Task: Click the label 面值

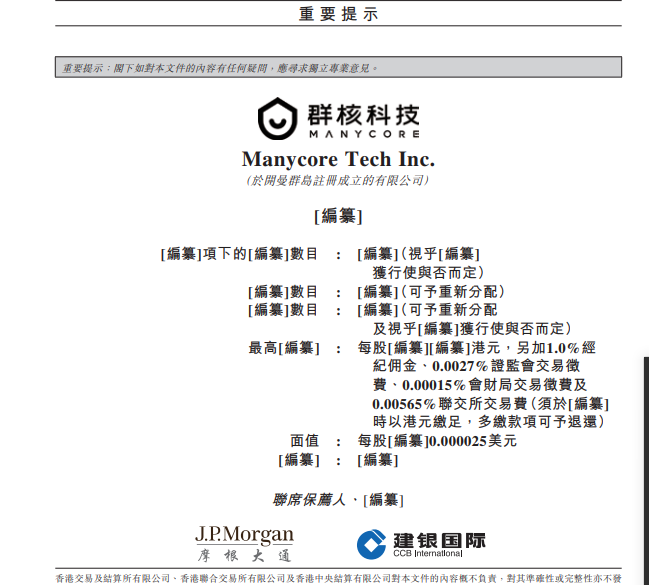Action: point(305,441)
